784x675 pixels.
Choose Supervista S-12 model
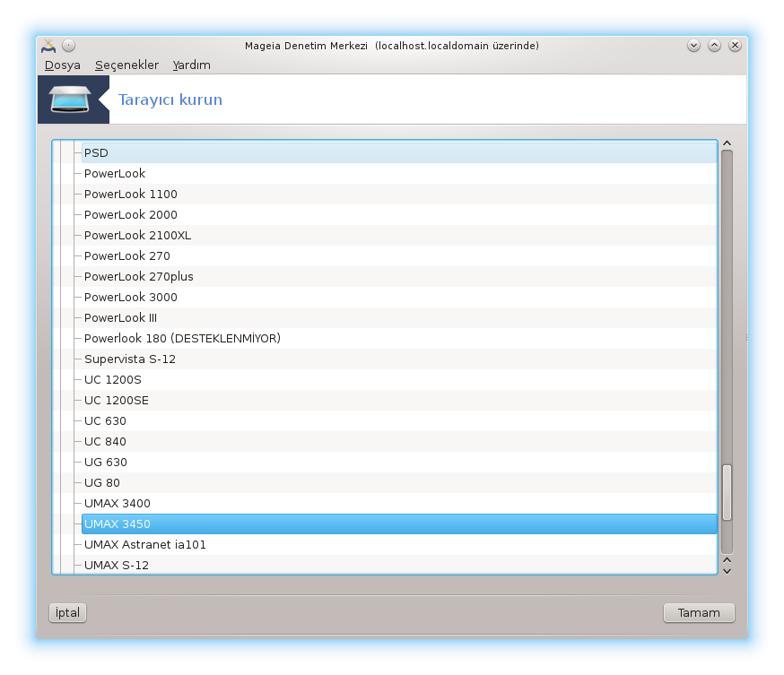[399, 359]
